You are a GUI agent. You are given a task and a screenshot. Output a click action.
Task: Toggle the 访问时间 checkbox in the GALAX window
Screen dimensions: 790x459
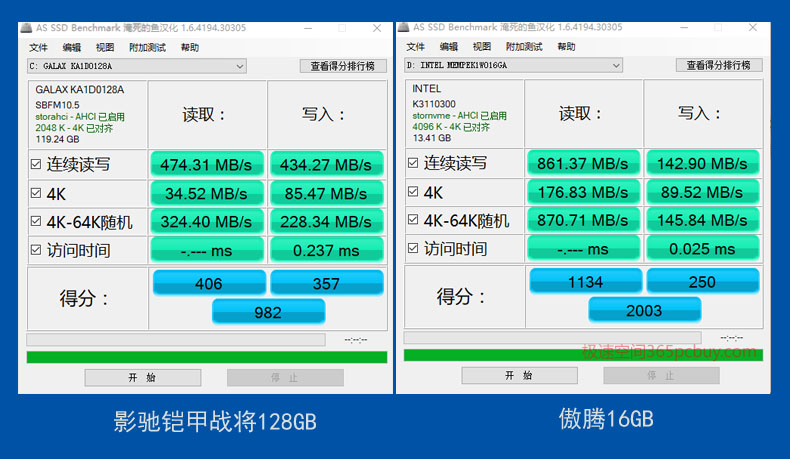click(36, 250)
